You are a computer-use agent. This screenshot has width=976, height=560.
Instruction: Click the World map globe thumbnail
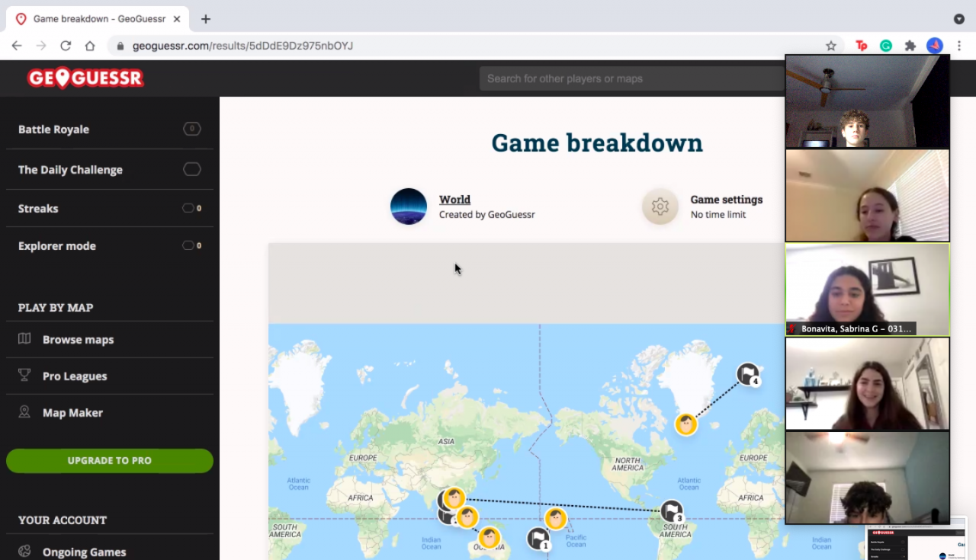click(x=409, y=206)
